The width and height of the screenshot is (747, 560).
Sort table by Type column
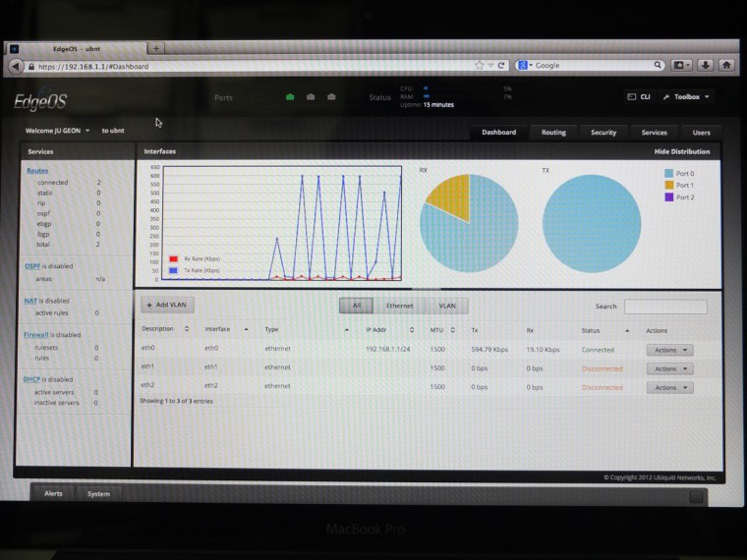(x=307, y=329)
